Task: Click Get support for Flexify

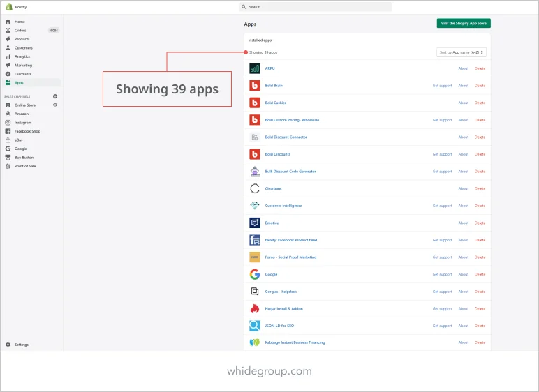Action: pyautogui.click(x=442, y=240)
